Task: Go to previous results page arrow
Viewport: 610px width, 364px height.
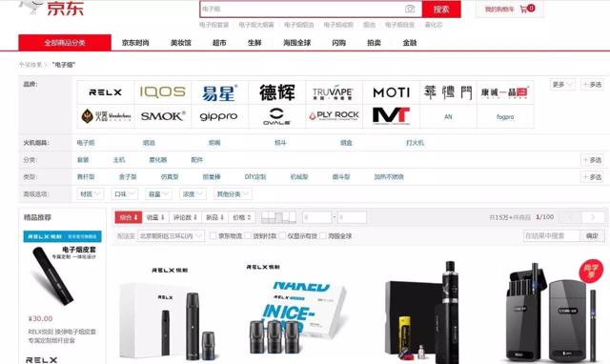Action: [570, 217]
